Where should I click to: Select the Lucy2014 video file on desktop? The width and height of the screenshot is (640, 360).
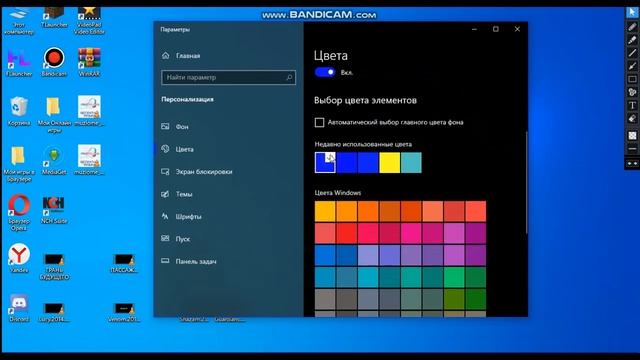(54, 312)
